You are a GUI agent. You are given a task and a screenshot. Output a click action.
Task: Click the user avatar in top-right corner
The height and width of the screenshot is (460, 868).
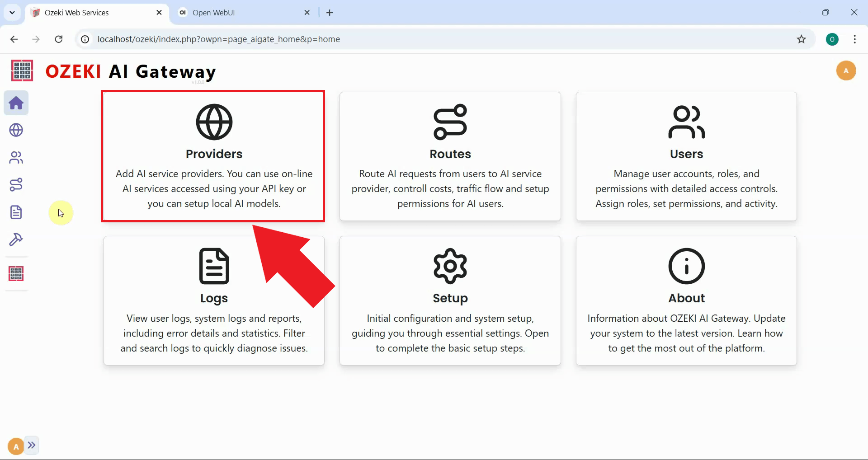tap(846, 70)
